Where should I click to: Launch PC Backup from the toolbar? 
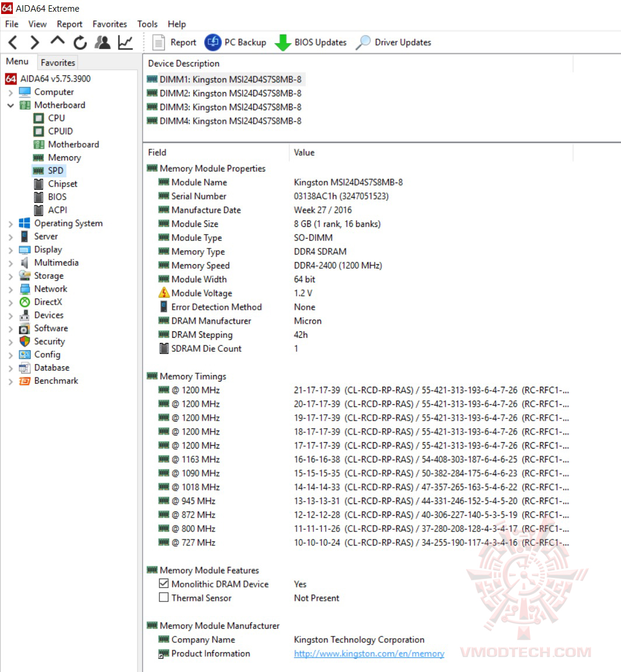[235, 42]
